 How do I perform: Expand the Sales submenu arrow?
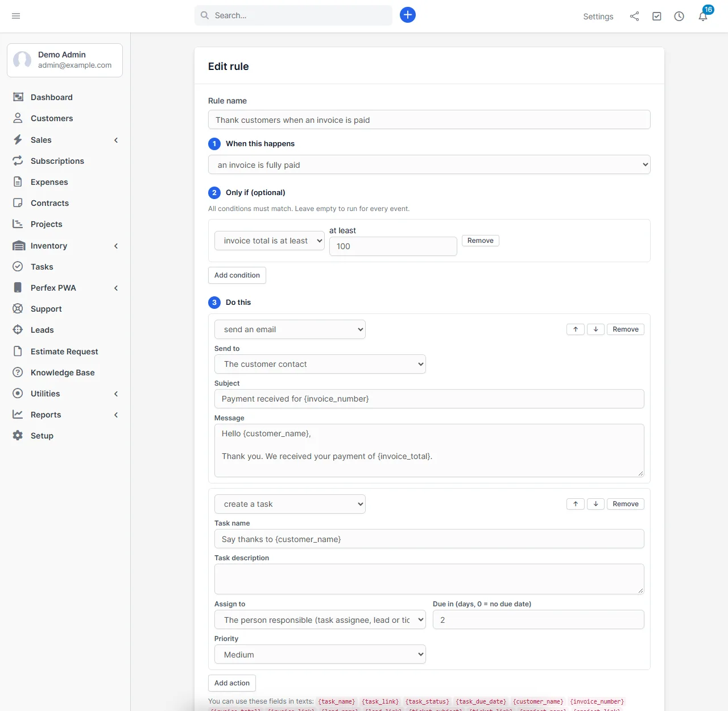[x=116, y=140]
